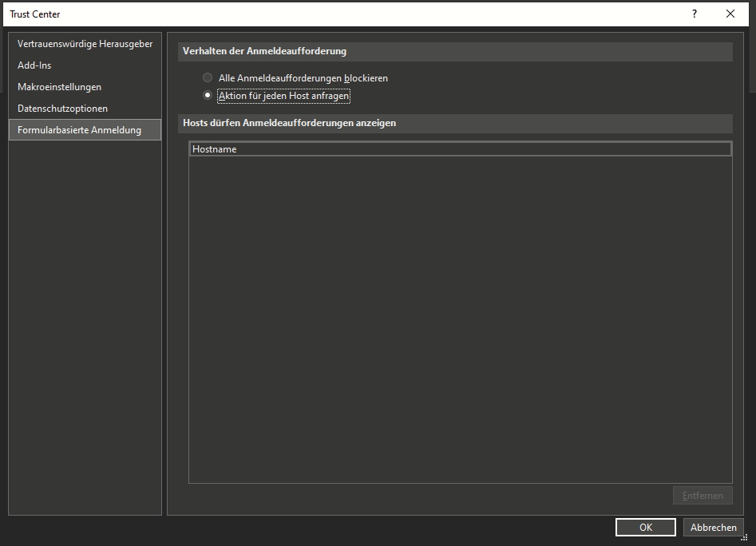Confirm the dialog with OK
This screenshot has width=756, height=546.
[x=646, y=528]
